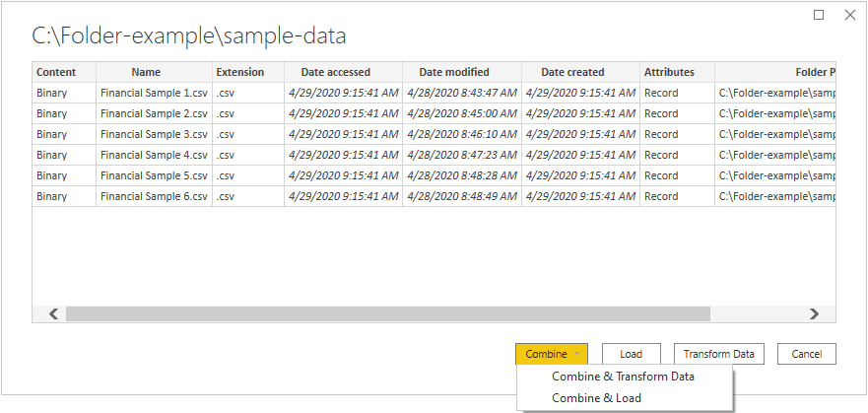Select the Attributes column header
Screen dimensions: 868x413
(x=669, y=72)
